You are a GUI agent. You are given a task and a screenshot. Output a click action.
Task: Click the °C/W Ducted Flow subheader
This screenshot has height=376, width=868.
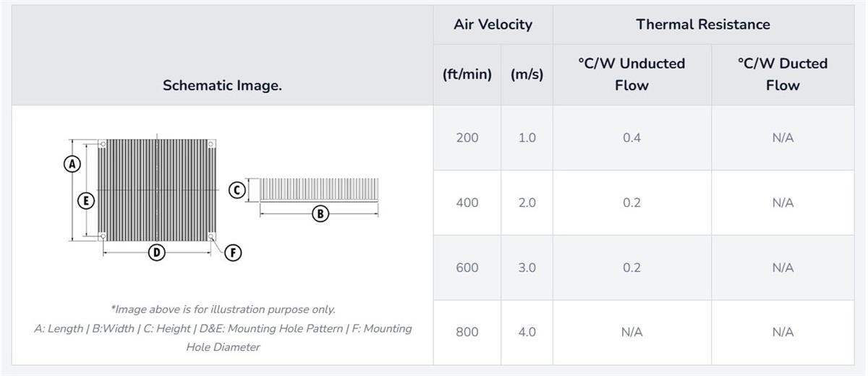(783, 74)
